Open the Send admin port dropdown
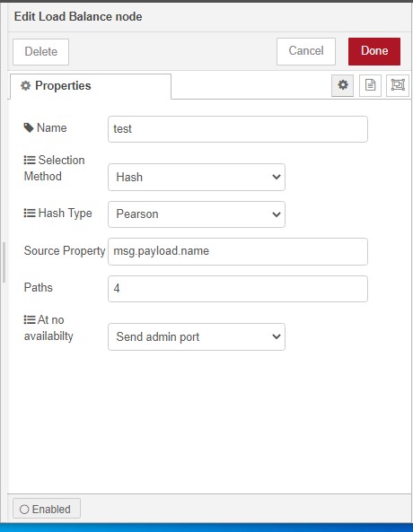The image size is (413, 532). pos(197,337)
